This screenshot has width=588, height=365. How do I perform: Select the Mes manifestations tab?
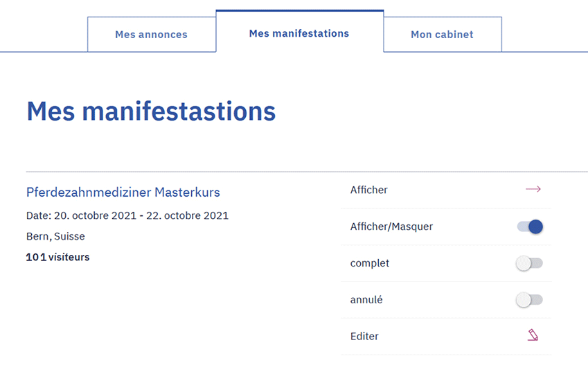point(299,33)
